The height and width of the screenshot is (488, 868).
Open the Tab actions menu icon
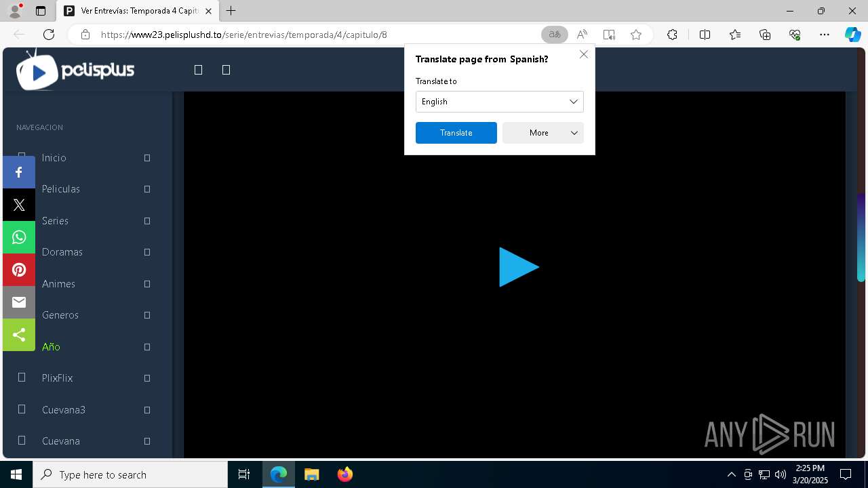click(41, 11)
